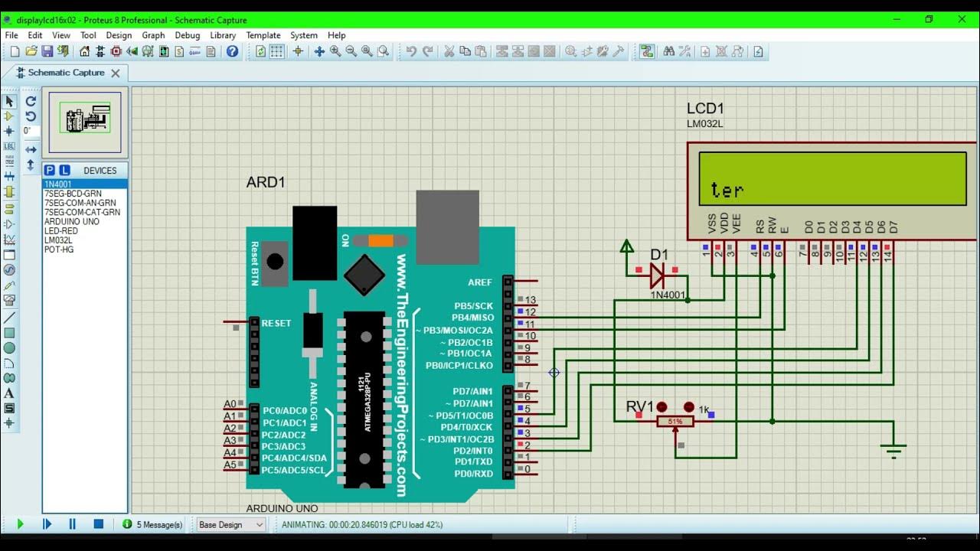This screenshot has width=980, height=551.
Task: Click the blue pan/center view icon
Action: [x=319, y=51]
